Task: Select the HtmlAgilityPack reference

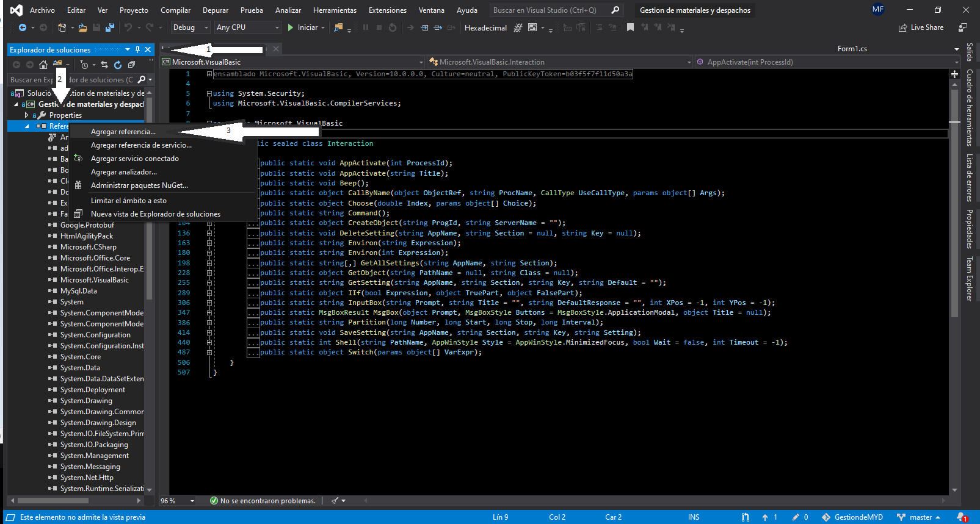Action: 87,236
